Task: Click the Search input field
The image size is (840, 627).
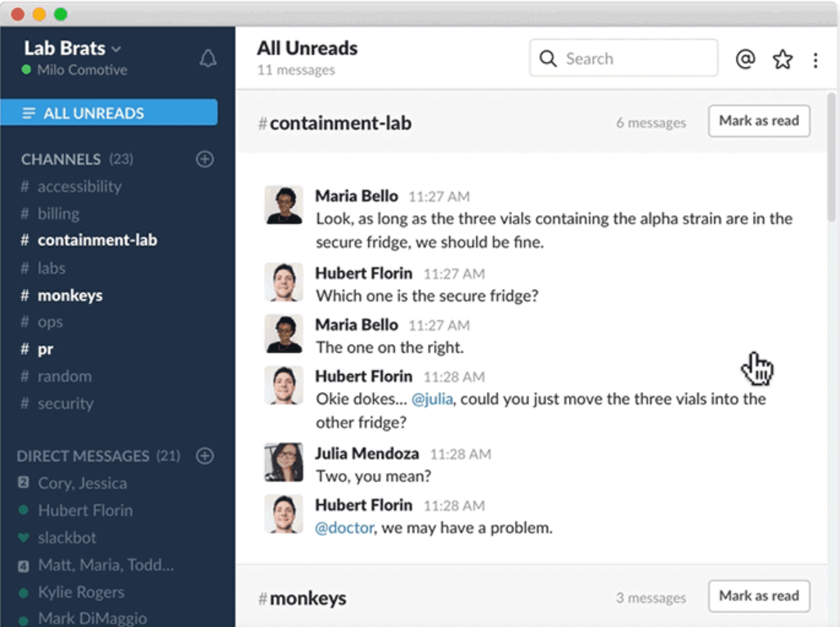Action: (x=623, y=58)
